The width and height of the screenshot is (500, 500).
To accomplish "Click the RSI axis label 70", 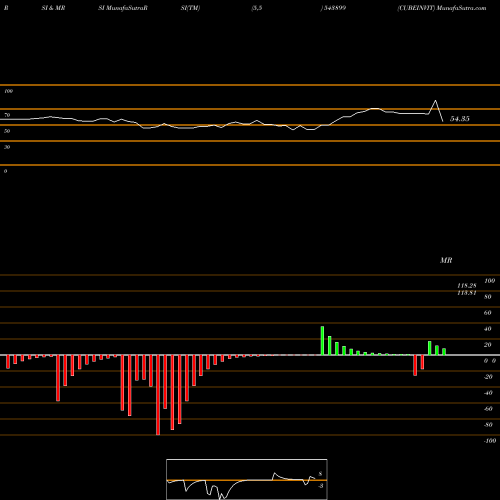I will tap(7, 115).
